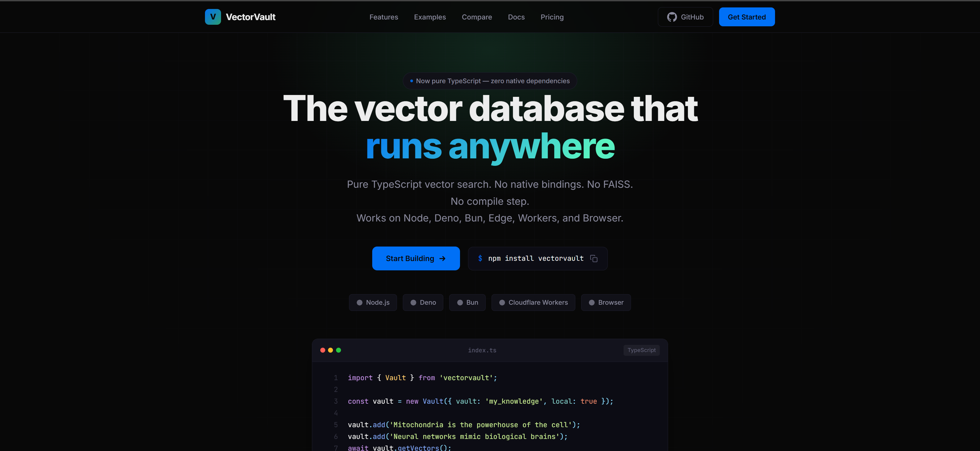Click the TypeScript badge on the code window
Viewport: 980px width, 451px height.
pyautogui.click(x=641, y=350)
